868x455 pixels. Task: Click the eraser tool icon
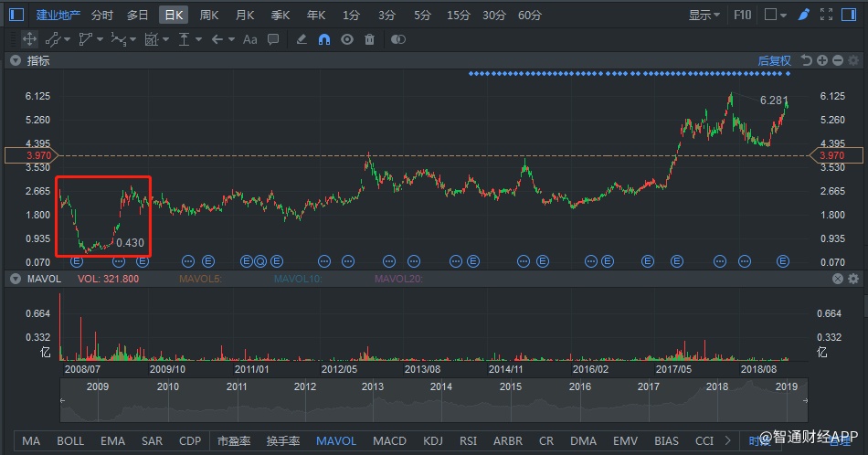[x=302, y=39]
